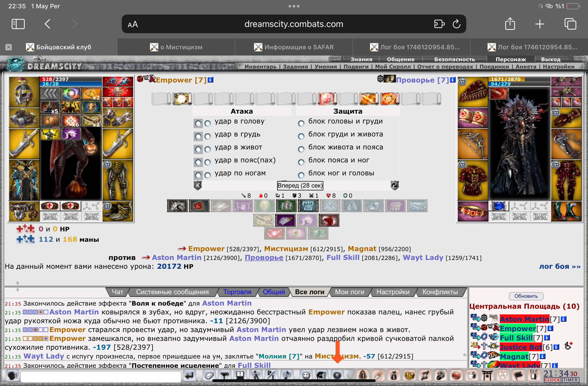Viewport: 588px width, 386px height.
Task: Open the Инвентарь menu item
Action: [261, 67]
